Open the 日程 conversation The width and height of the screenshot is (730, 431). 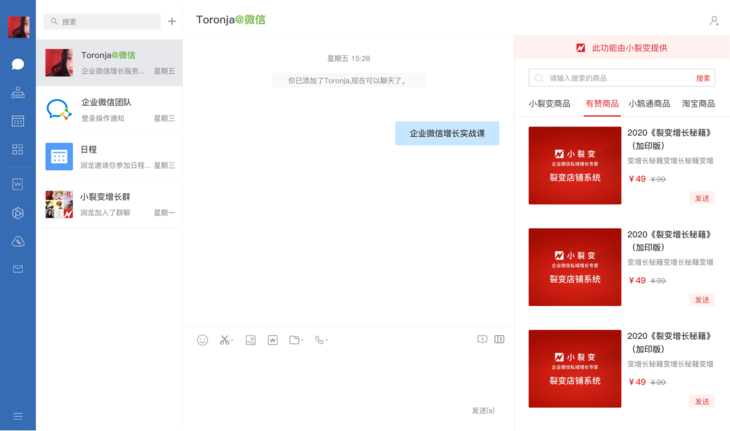(x=109, y=157)
